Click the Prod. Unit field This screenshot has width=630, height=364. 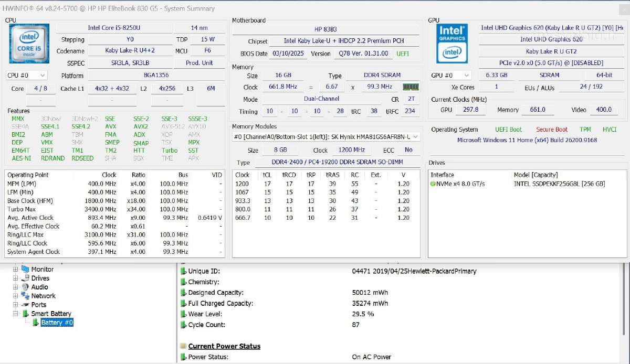click(199, 63)
